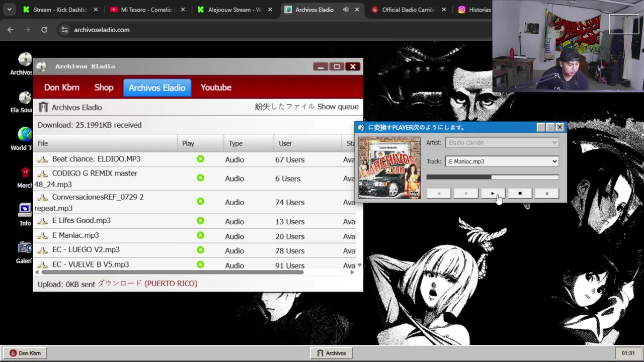Click the file list scroll-down arrow
Screen dimensions: 644x362
point(359,265)
